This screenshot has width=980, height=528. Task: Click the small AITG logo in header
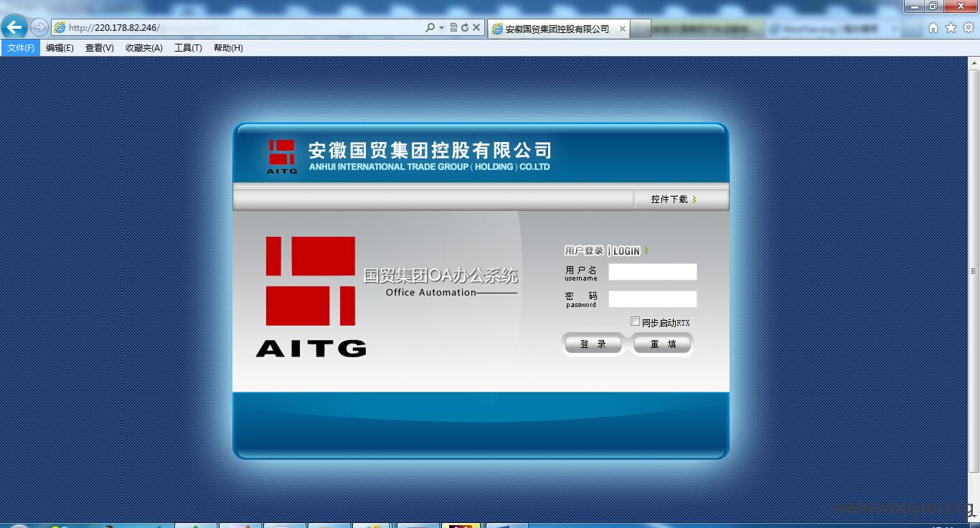point(282,156)
